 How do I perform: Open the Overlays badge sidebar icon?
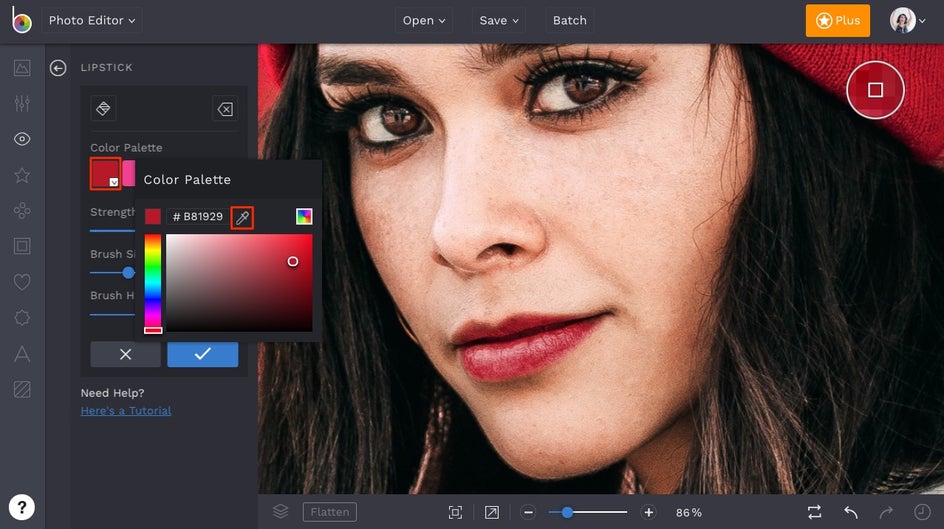point(22,318)
